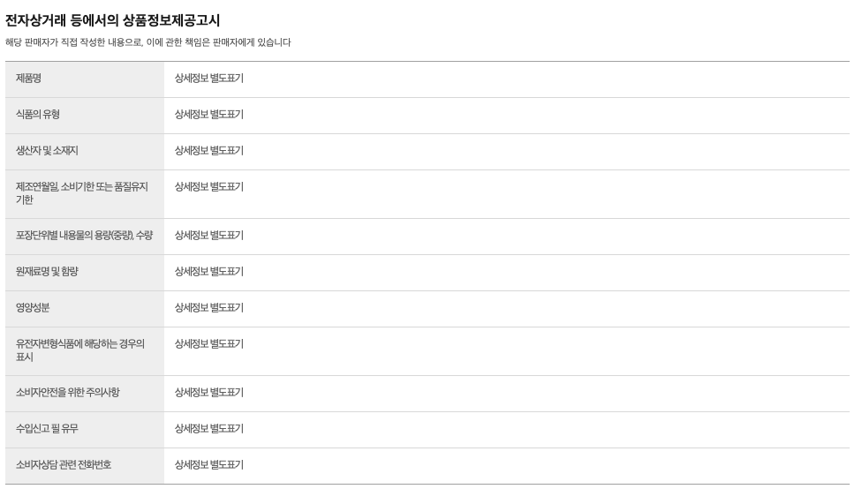
Task: Select the 원재료명 및 함량 label
Action: point(47,272)
